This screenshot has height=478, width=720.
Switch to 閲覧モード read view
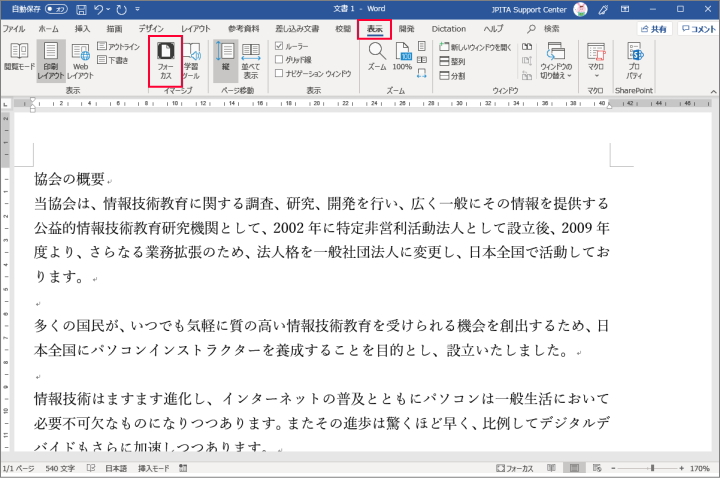tap(18, 58)
